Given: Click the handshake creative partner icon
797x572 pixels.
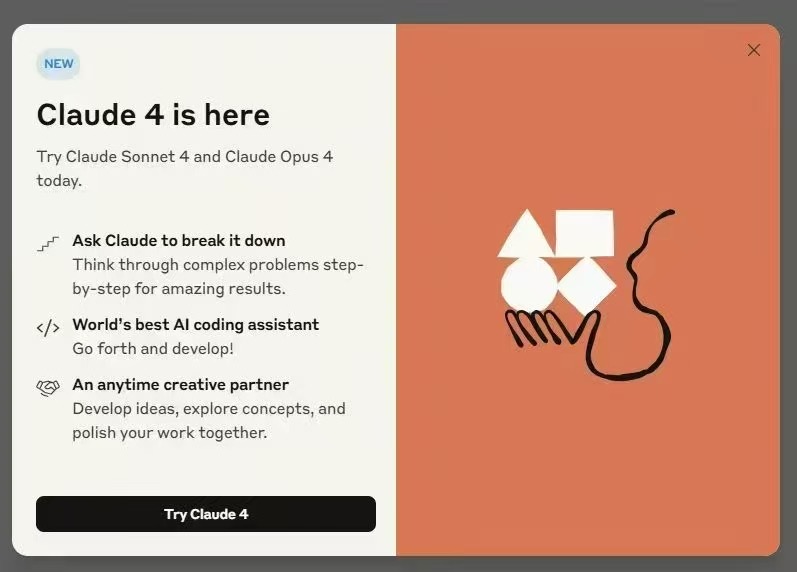Looking at the screenshot, I should (48, 388).
